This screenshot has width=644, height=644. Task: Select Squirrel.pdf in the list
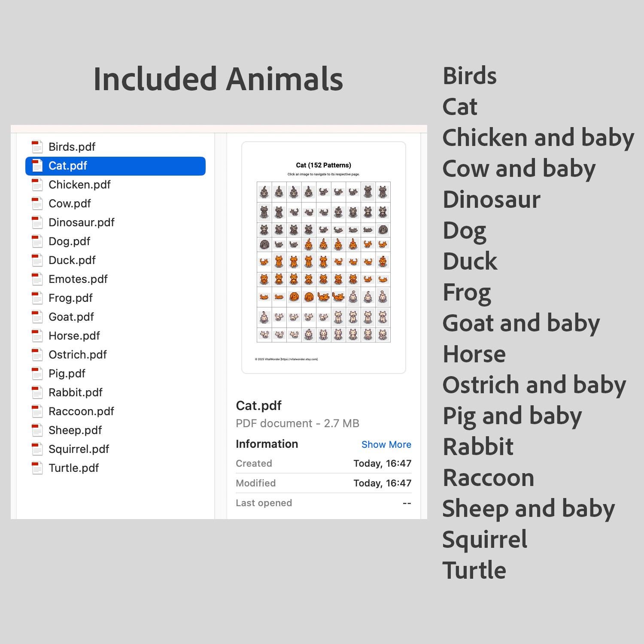coord(115,449)
